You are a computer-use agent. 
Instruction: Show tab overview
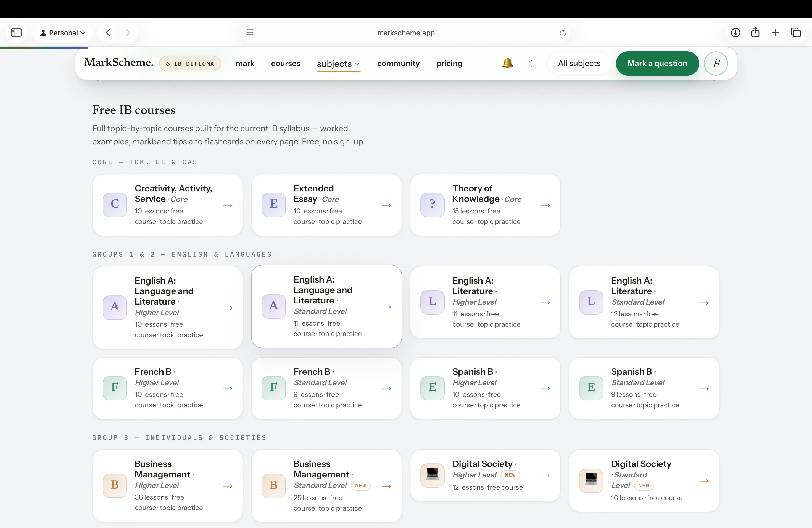(796, 33)
